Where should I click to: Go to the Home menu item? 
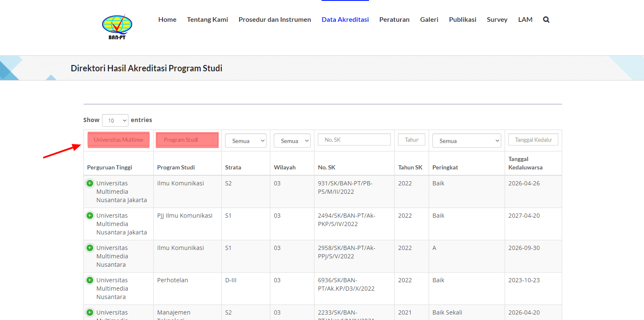click(x=167, y=20)
